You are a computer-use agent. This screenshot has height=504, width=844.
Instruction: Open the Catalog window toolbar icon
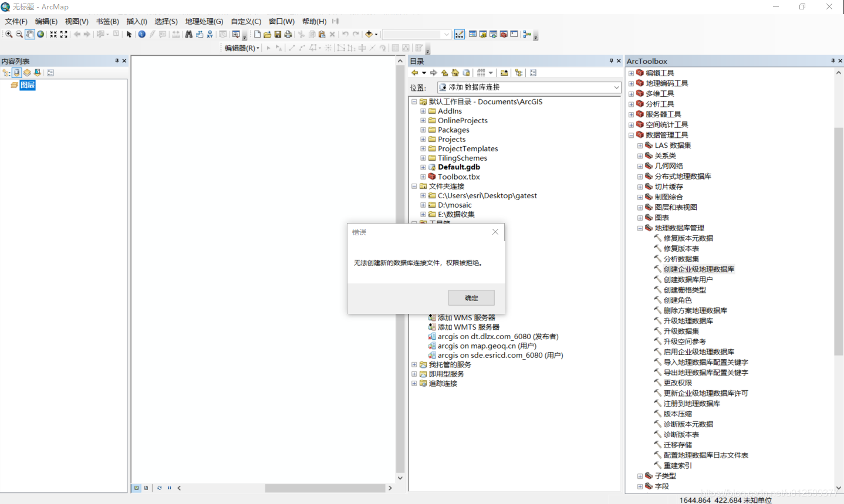tap(483, 35)
